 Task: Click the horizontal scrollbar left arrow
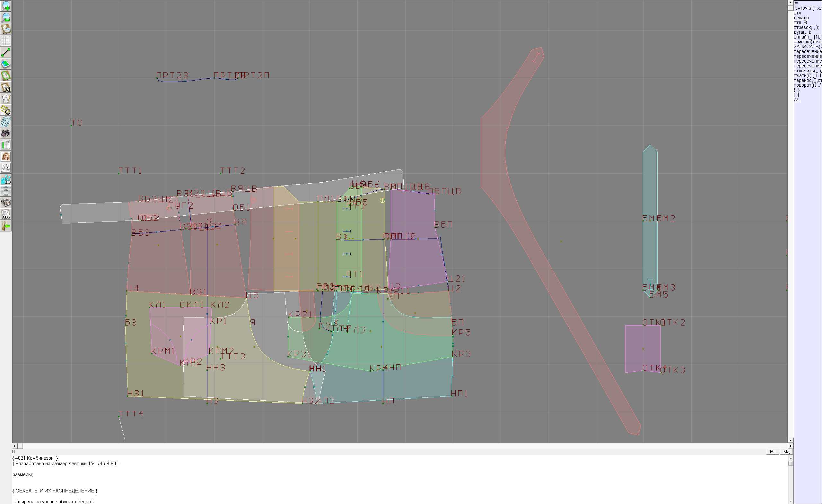(14, 446)
